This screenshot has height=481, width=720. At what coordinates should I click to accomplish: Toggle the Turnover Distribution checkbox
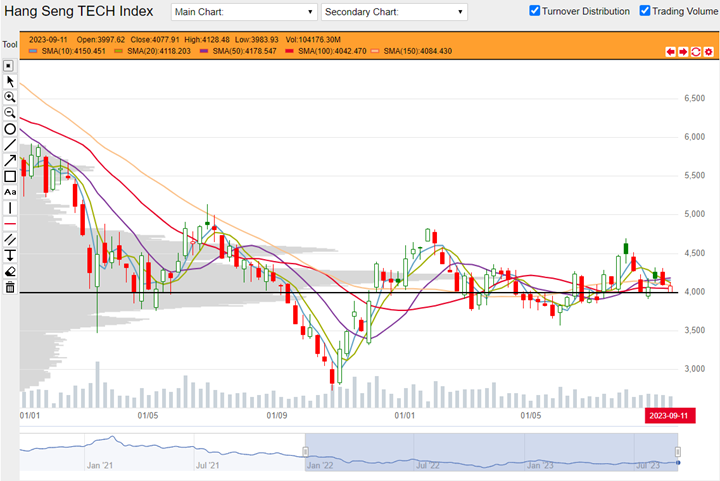tap(534, 11)
